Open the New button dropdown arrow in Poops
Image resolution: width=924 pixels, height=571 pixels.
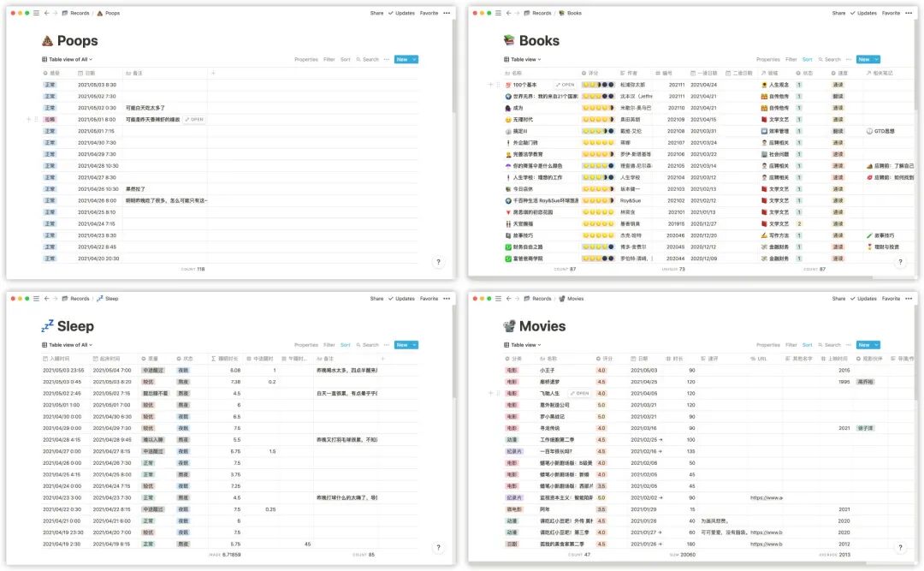click(415, 60)
